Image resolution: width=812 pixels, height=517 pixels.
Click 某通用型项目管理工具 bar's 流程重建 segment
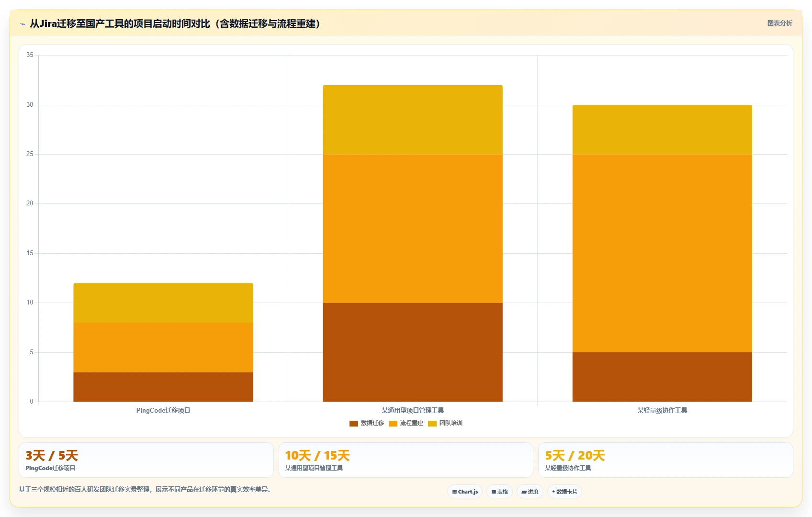click(413, 228)
